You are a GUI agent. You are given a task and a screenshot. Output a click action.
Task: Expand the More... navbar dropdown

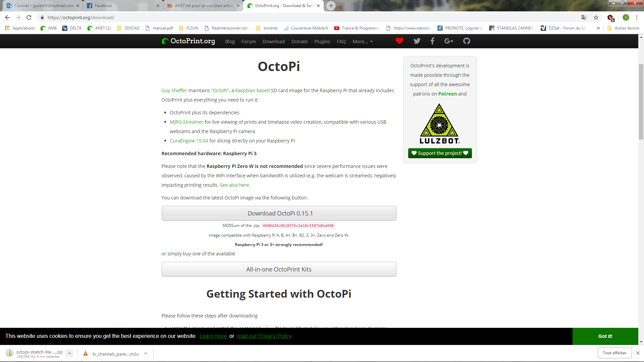coord(363,42)
